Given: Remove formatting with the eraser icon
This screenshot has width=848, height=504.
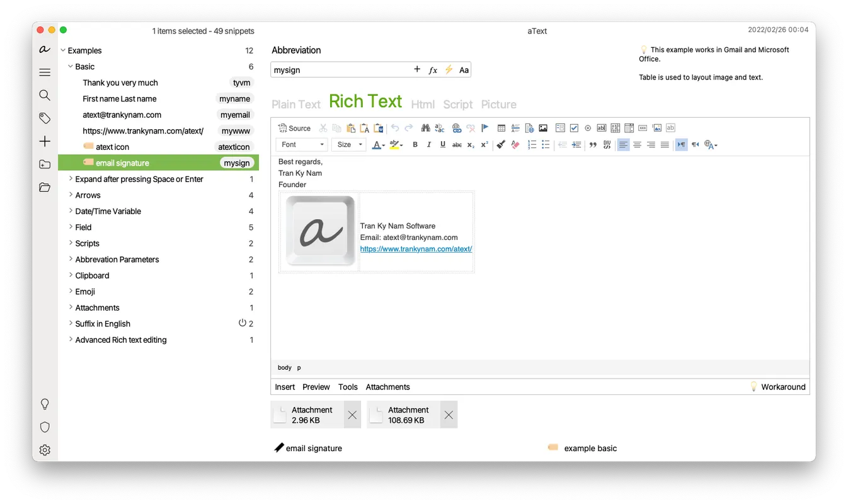Looking at the screenshot, I should (x=515, y=144).
